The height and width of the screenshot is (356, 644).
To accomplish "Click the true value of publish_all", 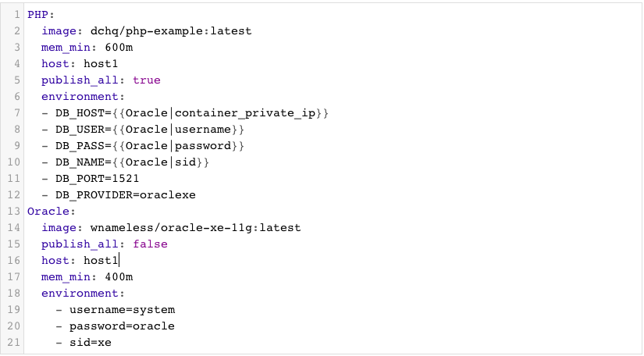I will click(147, 80).
